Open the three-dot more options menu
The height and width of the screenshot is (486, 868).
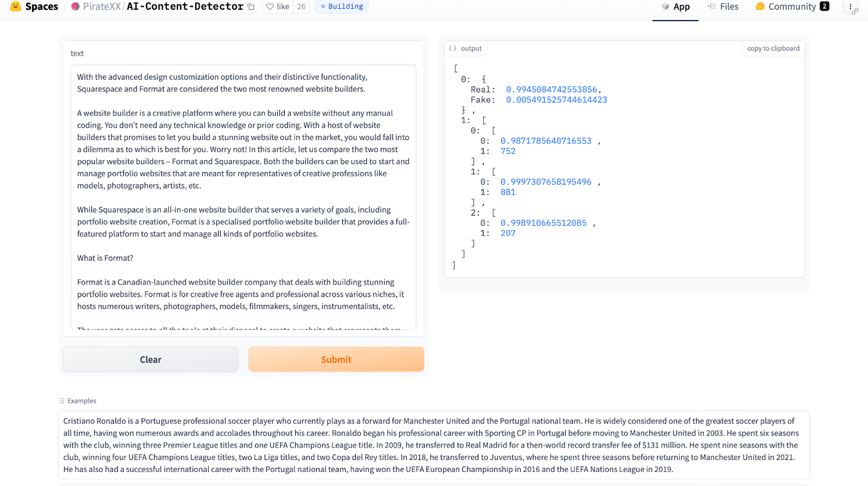point(851,7)
